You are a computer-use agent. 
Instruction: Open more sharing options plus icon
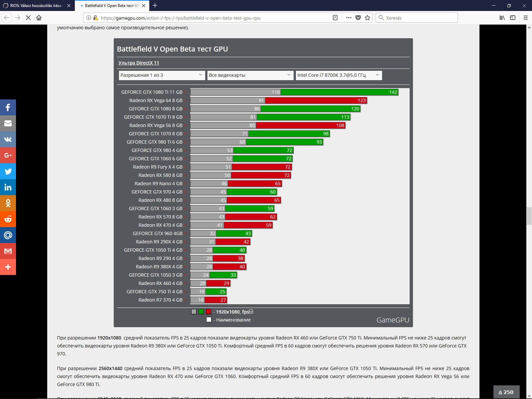pyautogui.click(x=8, y=267)
